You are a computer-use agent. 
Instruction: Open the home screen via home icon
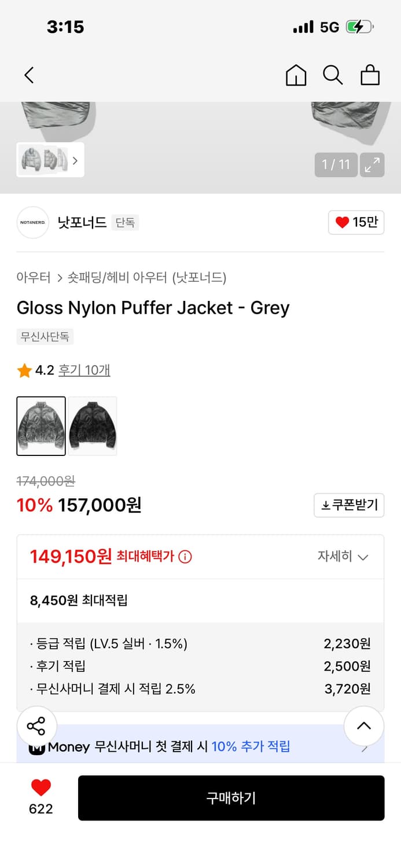pos(296,75)
